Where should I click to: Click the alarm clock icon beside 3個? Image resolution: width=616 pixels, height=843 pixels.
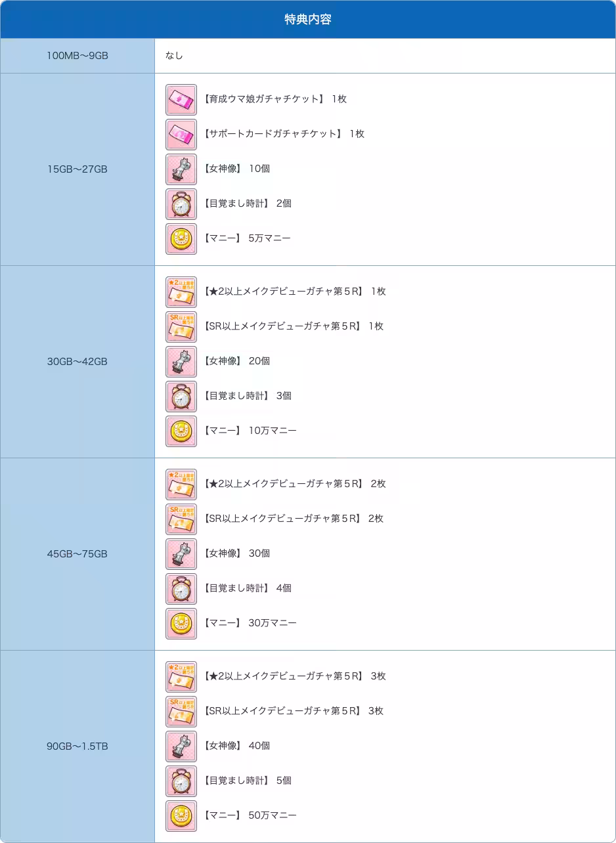pos(181,397)
